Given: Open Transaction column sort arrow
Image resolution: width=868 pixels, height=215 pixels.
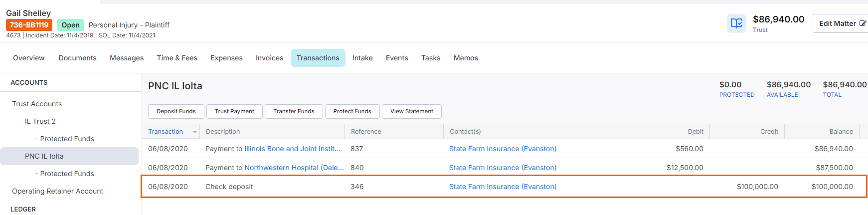Looking at the screenshot, I should [x=195, y=132].
